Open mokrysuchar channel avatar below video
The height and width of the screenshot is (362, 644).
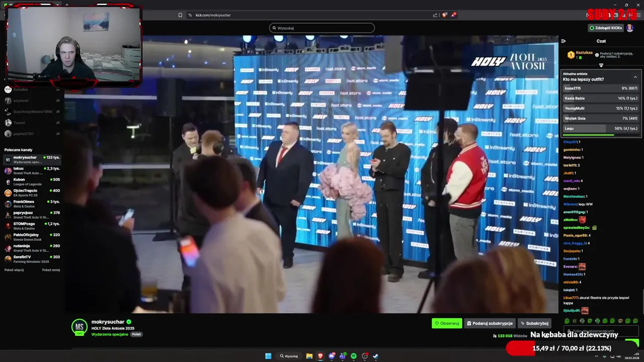click(x=79, y=327)
